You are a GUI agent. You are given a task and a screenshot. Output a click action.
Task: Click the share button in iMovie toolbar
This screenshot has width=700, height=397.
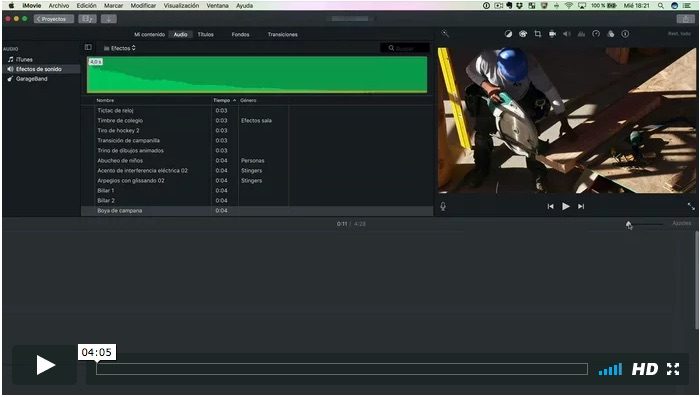pyautogui.click(x=685, y=19)
